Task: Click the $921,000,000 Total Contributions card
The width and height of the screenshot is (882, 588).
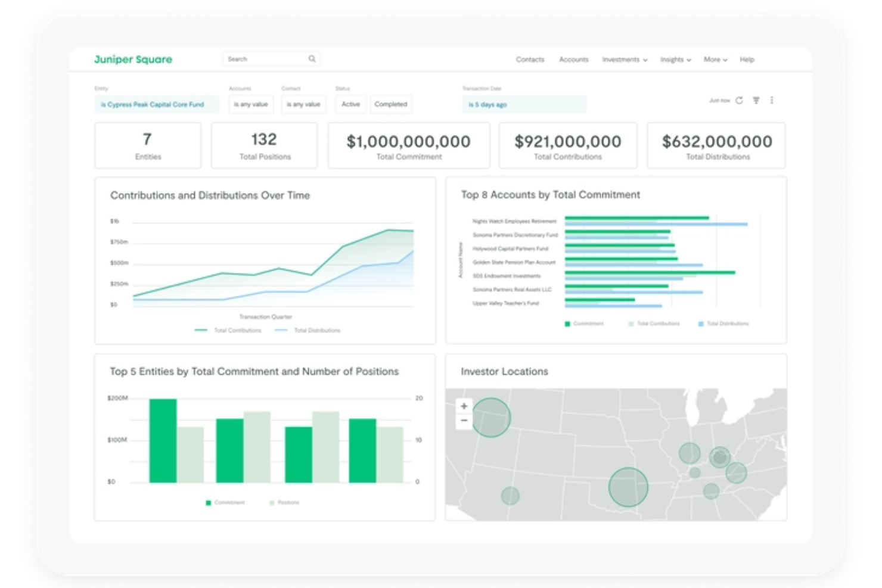Action: coord(568,145)
